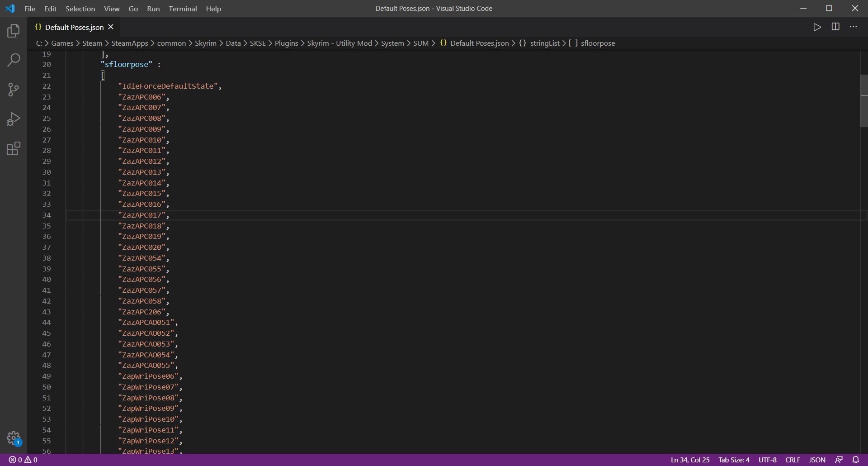
Task: Click the "ZazAPCAO051" string
Action: pos(146,322)
